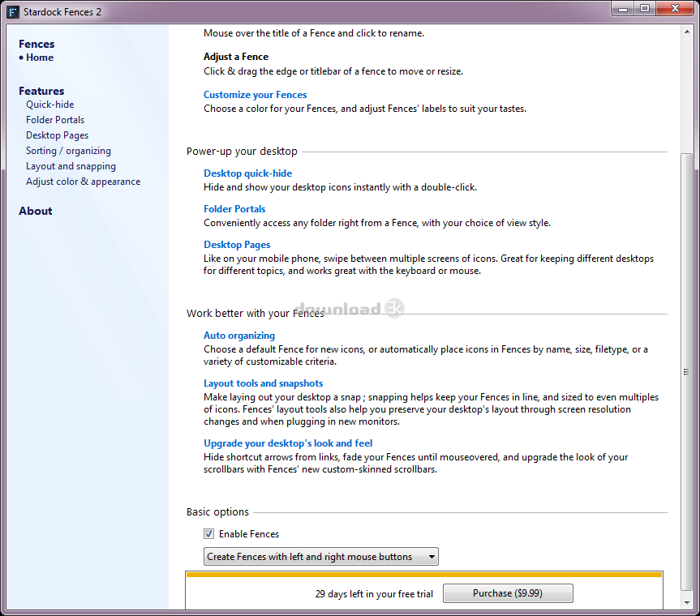
Task: Maximize the Stardock Fences 2 window
Action: click(x=645, y=8)
